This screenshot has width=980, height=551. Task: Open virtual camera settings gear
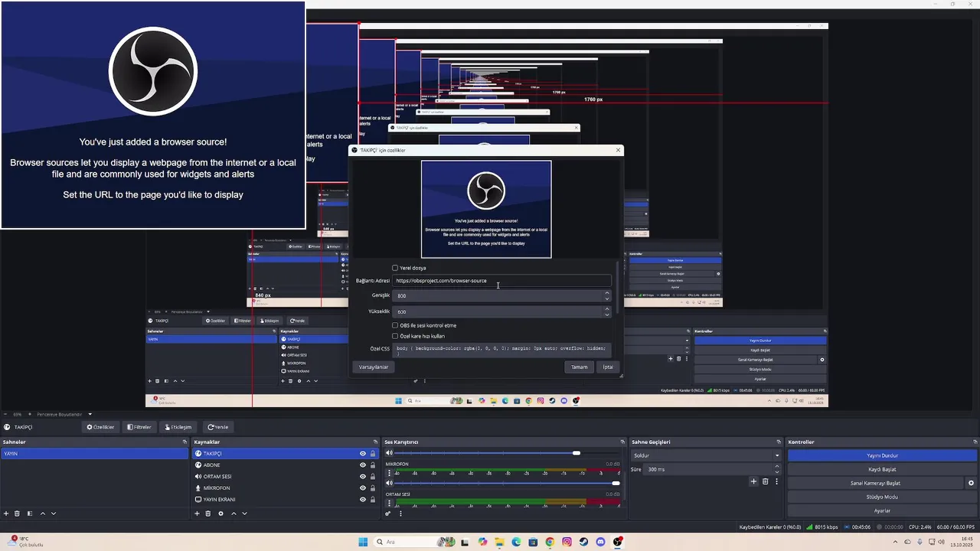pyautogui.click(x=972, y=483)
